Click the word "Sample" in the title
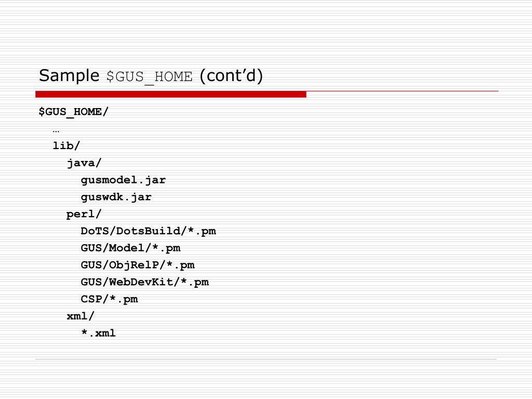 69,76
